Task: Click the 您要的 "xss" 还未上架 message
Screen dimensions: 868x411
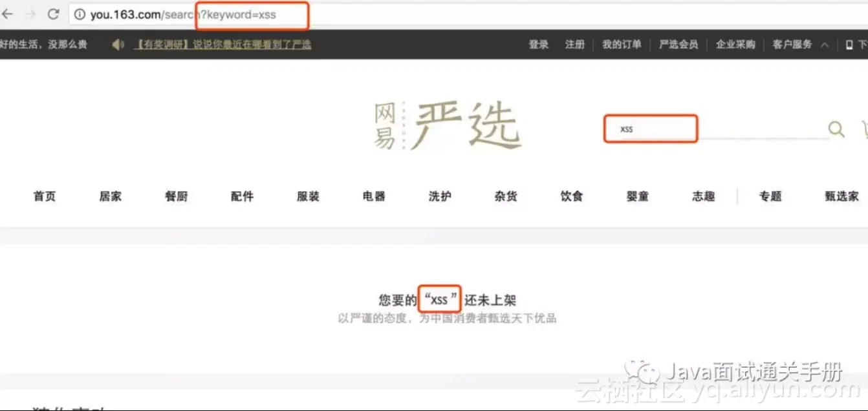Action: click(x=447, y=300)
